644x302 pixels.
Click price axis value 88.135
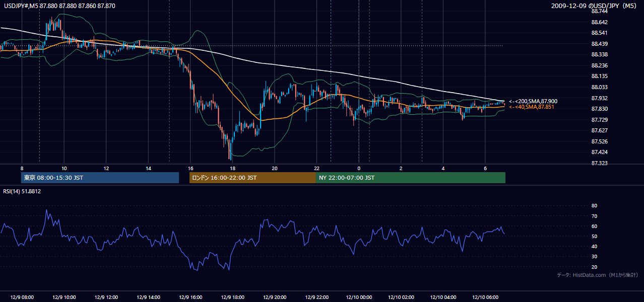(x=600, y=76)
